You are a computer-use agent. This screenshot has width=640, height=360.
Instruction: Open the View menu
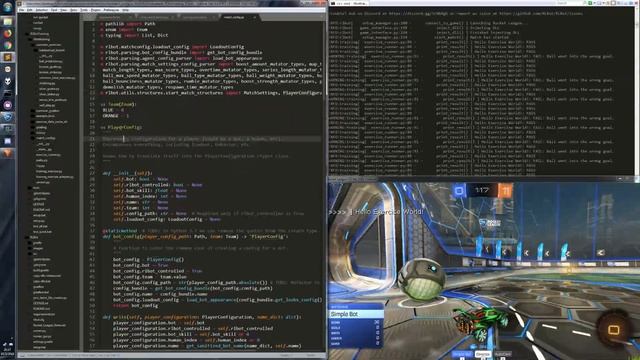click(x=64, y=10)
